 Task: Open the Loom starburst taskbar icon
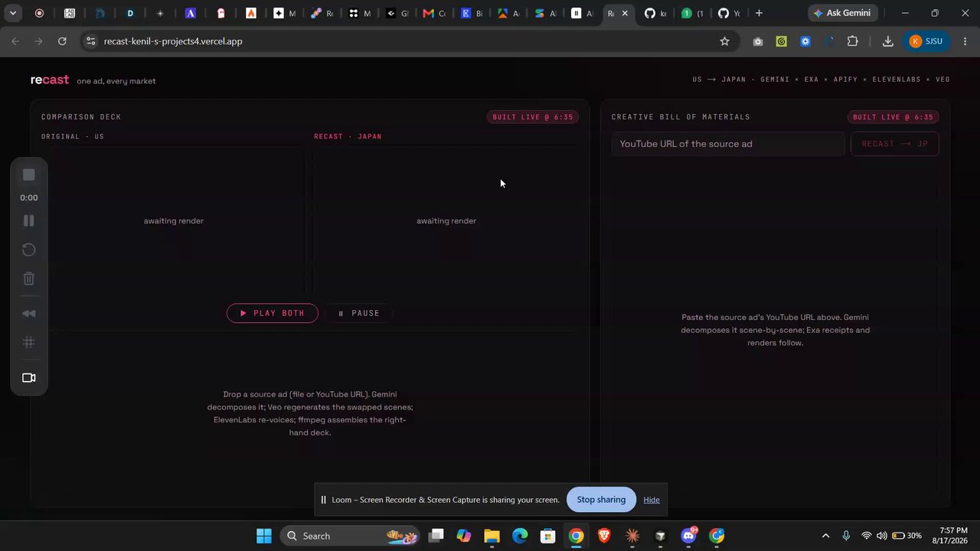[632, 536]
